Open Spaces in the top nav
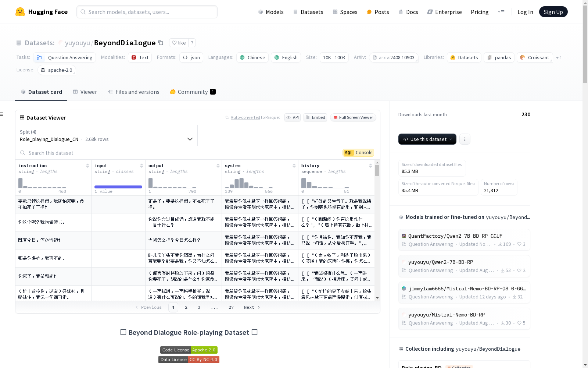The image size is (588, 368). (345, 12)
